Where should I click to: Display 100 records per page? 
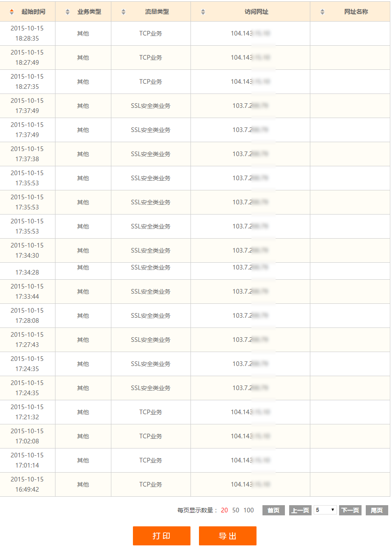[x=248, y=510]
